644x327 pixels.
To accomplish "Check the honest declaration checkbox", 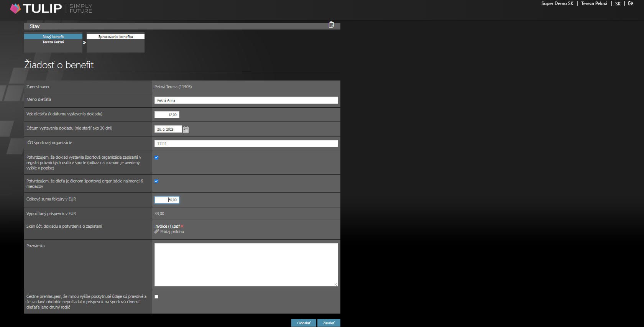I will [156, 297].
